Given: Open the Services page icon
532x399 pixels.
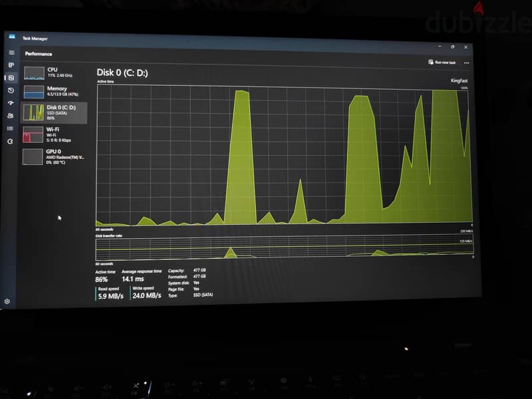Looking at the screenshot, I should pos(10,142).
